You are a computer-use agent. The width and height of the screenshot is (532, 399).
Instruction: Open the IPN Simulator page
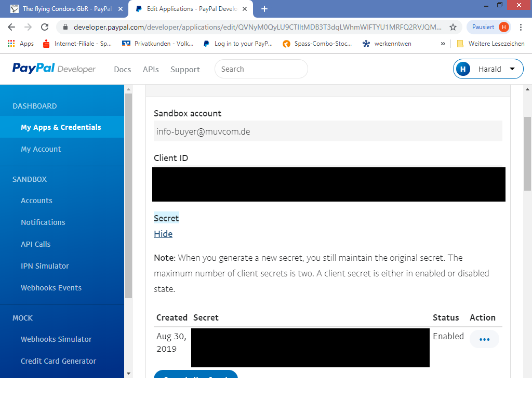click(45, 266)
